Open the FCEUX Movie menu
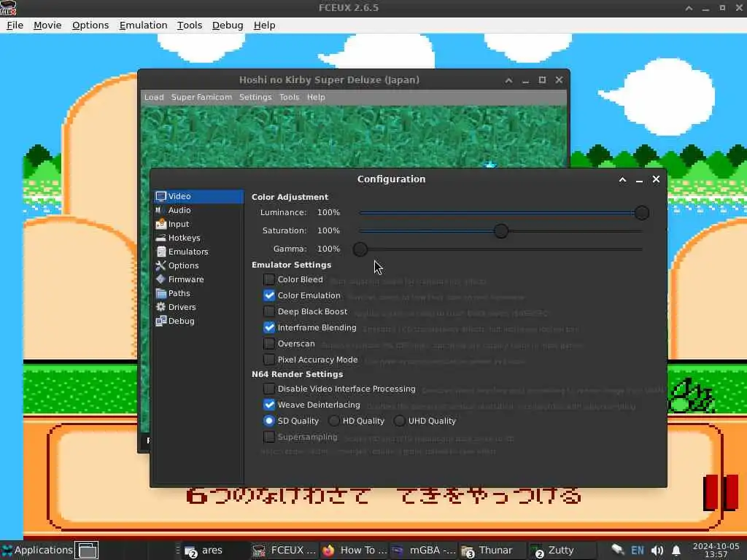This screenshot has height=560, width=747. pyautogui.click(x=47, y=26)
